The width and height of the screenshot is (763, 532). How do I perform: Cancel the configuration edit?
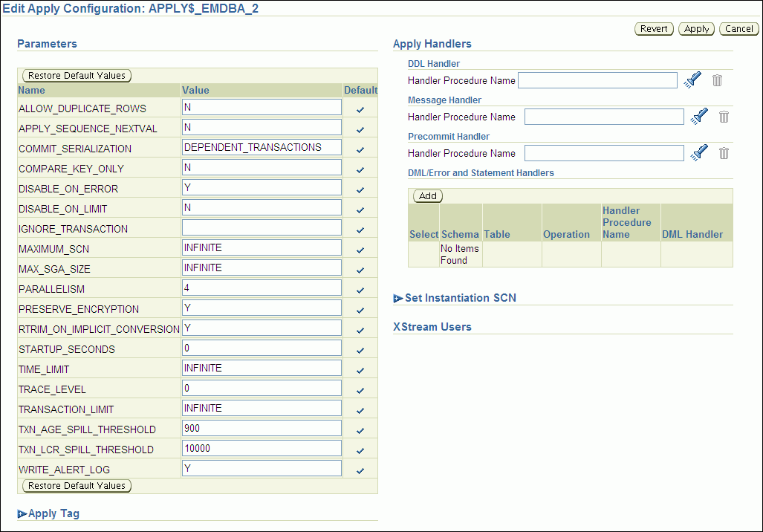738,29
